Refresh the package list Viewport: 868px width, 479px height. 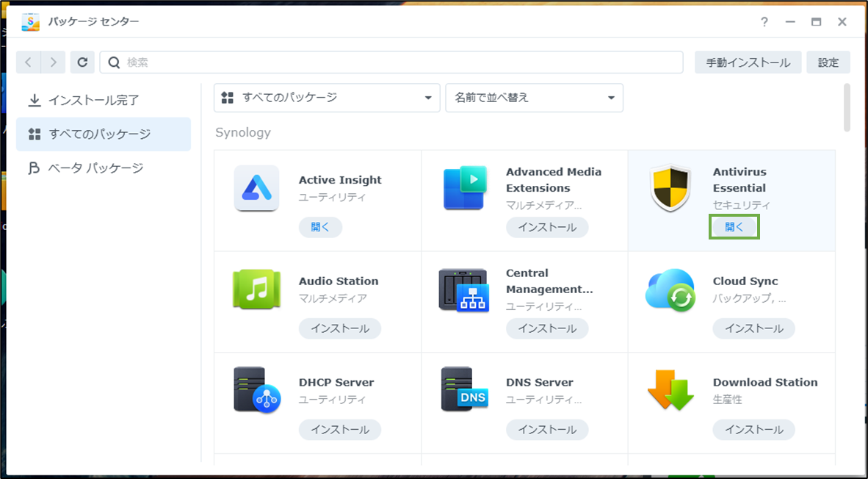tap(82, 62)
